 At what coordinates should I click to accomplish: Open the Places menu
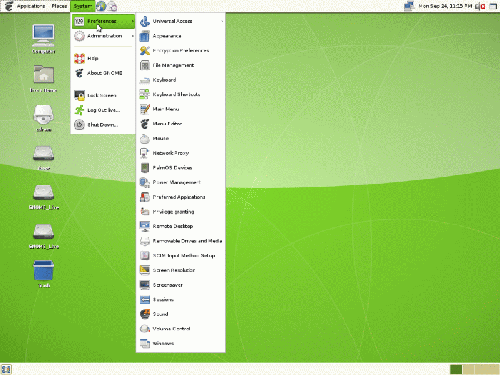pyautogui.click(x=59, y=6)
